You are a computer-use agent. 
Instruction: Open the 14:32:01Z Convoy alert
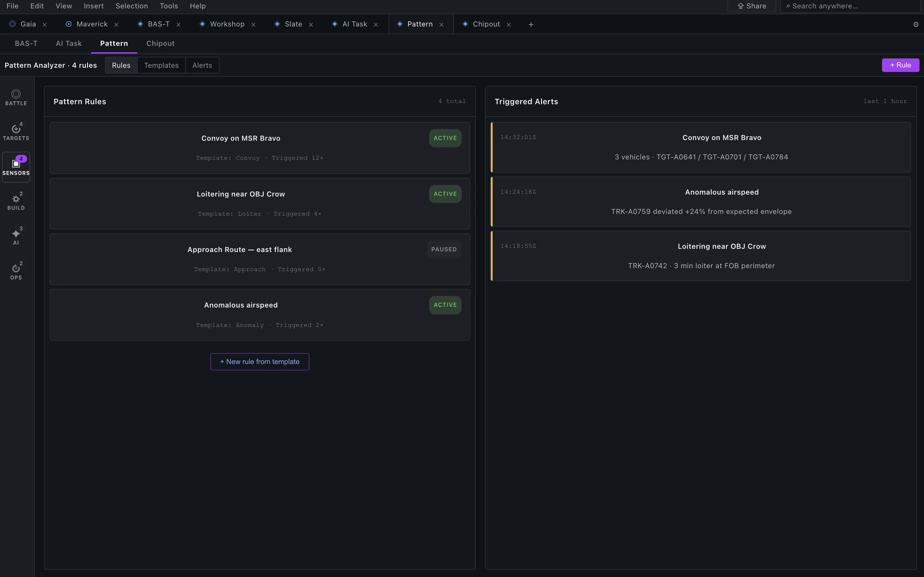coord(701,147)
